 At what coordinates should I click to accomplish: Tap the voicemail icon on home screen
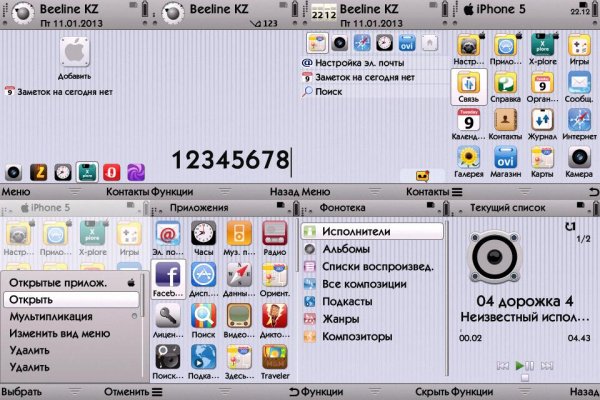point(422,176)
